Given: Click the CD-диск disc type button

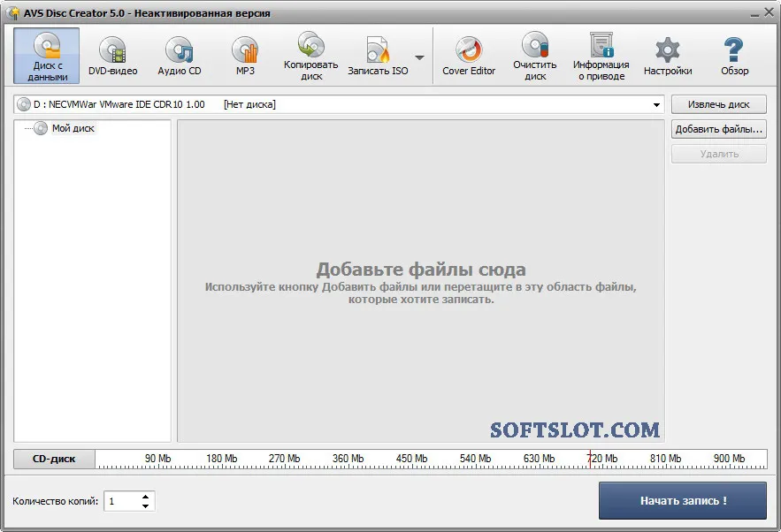Looking at the screenshot, I should pos(54,459).
